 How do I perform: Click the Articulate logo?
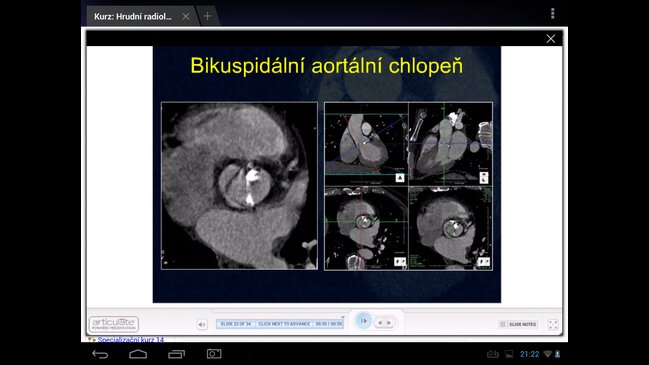point(113,324)
